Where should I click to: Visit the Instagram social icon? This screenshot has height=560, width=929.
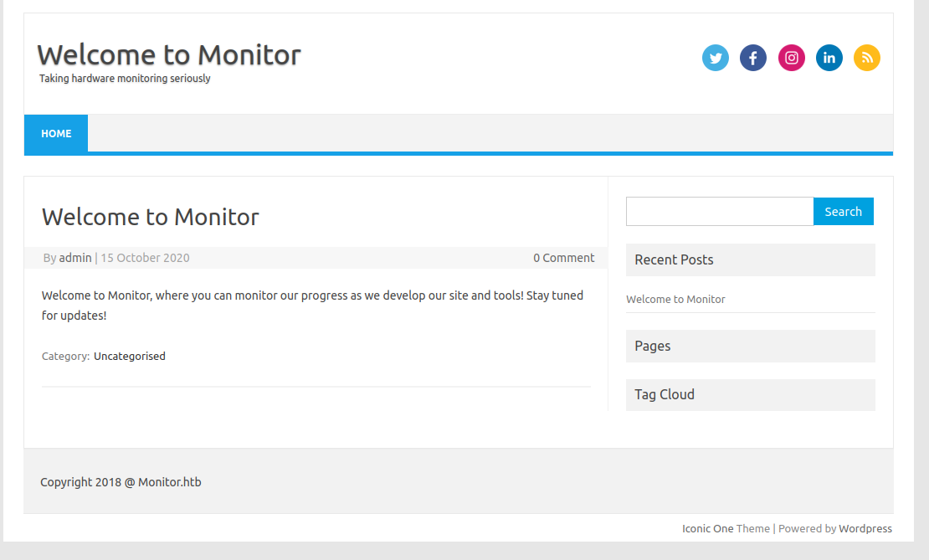(x=791, y=58)
